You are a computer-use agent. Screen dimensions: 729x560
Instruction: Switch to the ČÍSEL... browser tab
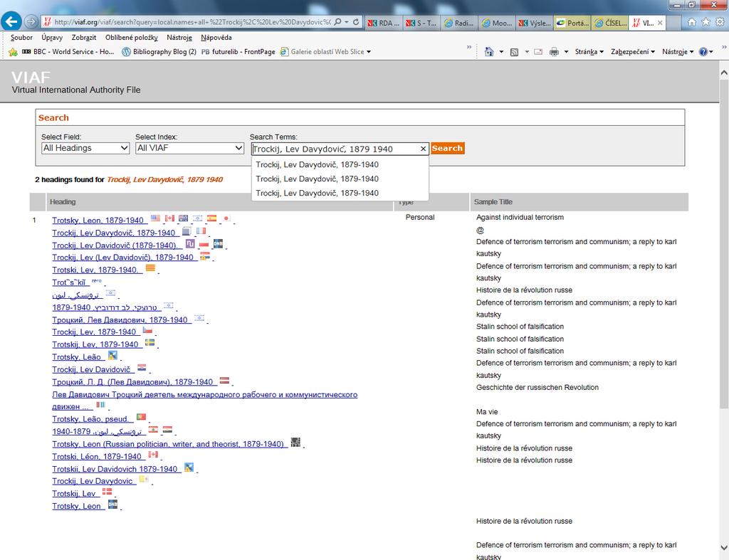tap(610, 22)
